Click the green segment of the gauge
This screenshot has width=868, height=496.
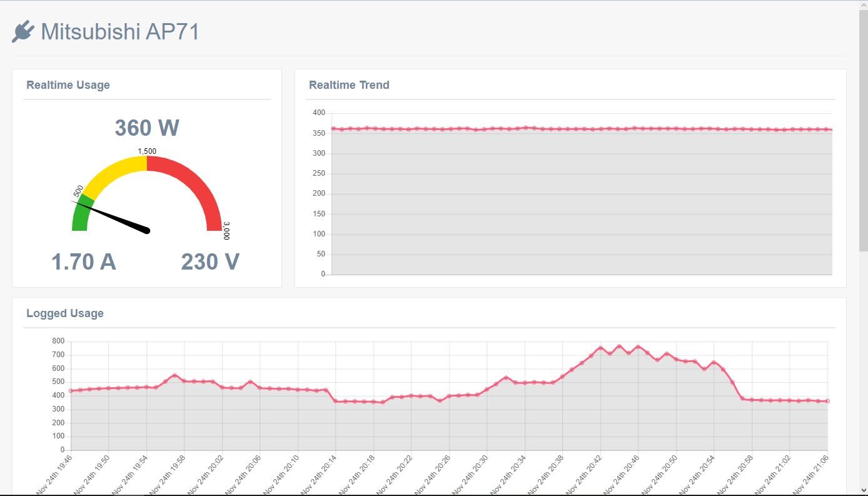coord(81,214)
